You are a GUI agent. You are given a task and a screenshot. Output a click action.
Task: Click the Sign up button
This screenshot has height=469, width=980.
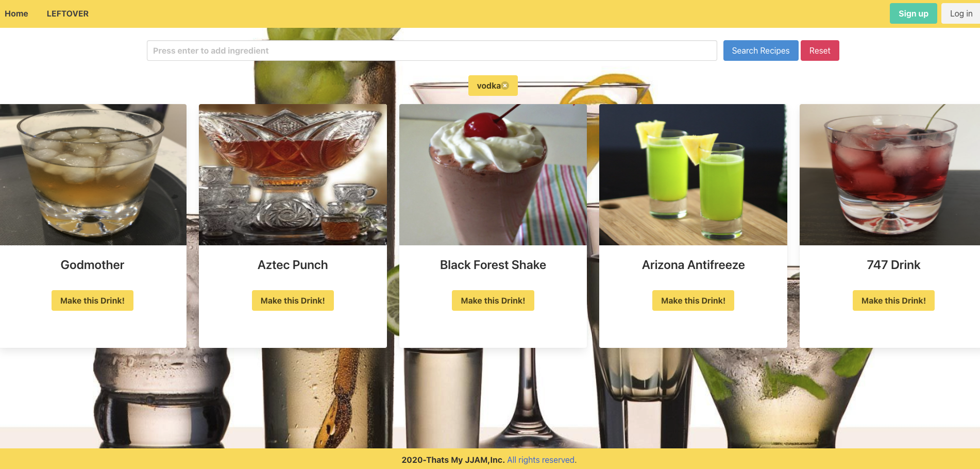pos(913,13)
